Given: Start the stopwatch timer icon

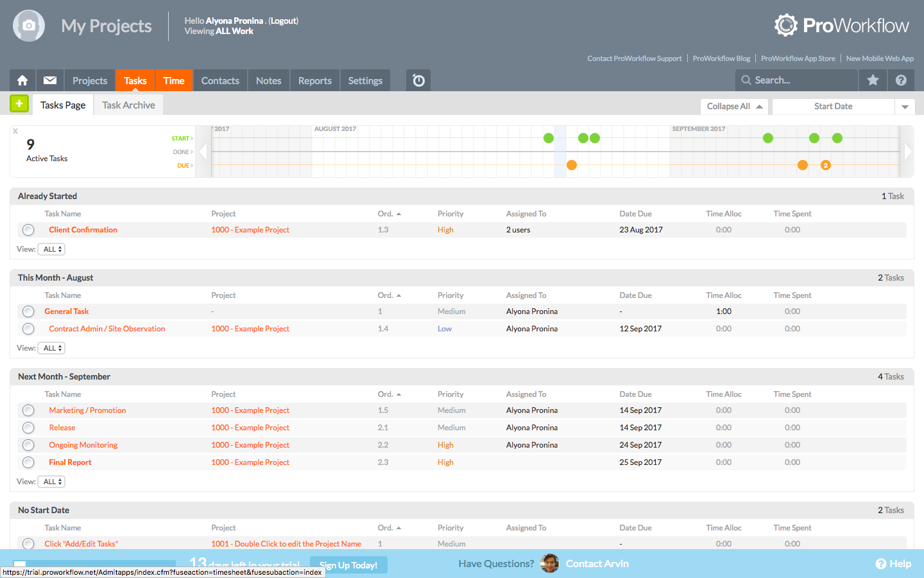Looking at the screenshot, I should click(418, 80).
